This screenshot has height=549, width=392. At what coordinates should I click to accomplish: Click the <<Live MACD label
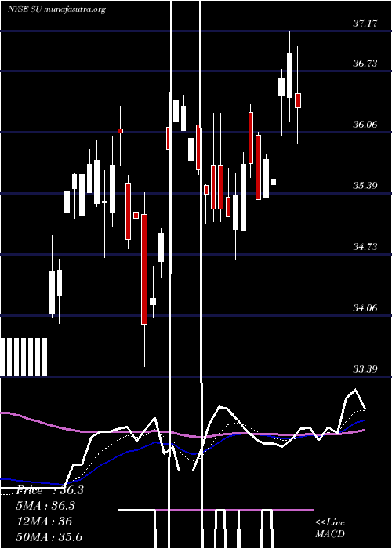coord(330,529)
